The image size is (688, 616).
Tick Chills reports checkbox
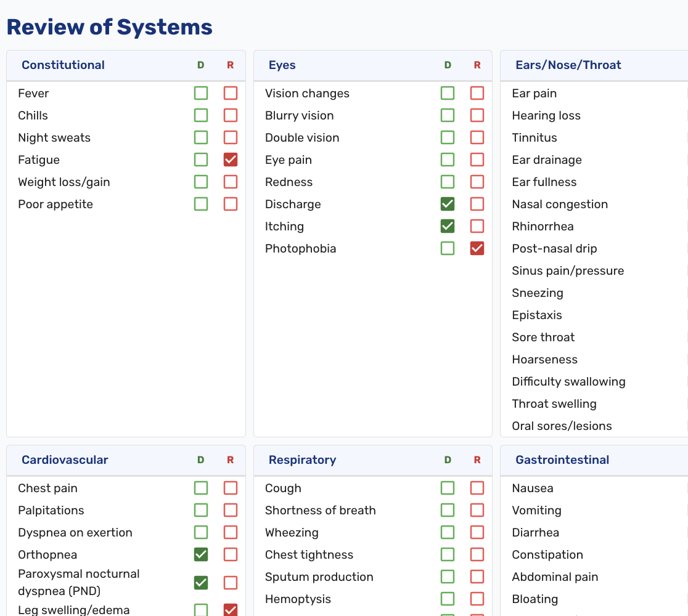tap(231, 115)
